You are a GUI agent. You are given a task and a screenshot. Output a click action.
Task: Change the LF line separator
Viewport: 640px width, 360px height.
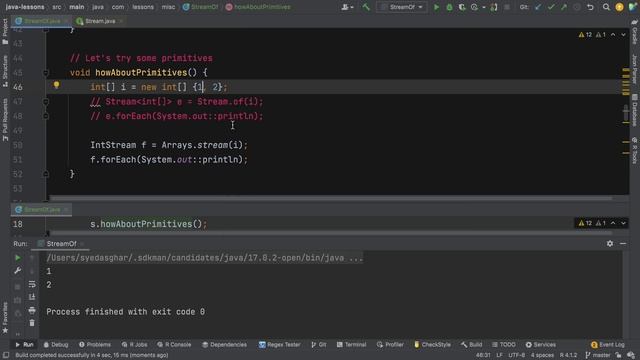[499, 355]
